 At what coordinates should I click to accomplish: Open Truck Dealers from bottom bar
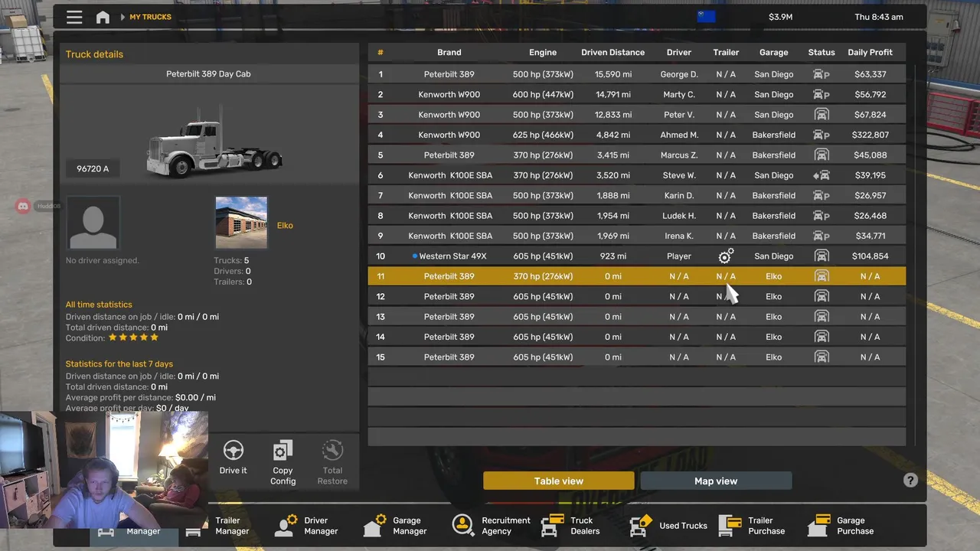pyautogui.click(x=571, y=526)
